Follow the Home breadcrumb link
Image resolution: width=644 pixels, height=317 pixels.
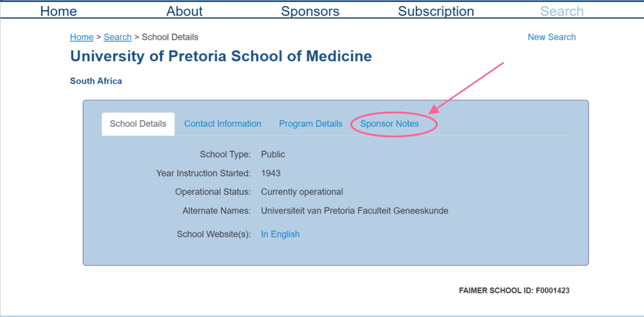click(x=82, y=37)
